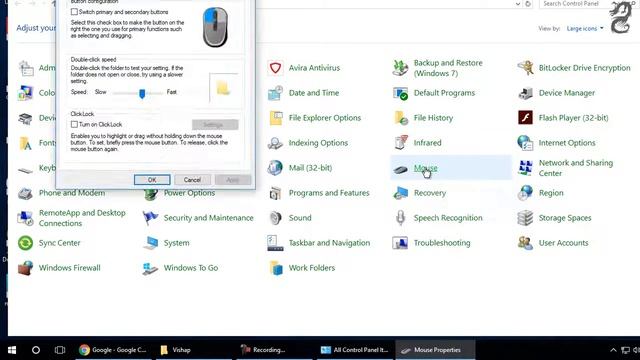The height and width of the screenshot is (360, 640).
Task: Click Cancel in Mouse Properties dialog
Action: [192, 180]
